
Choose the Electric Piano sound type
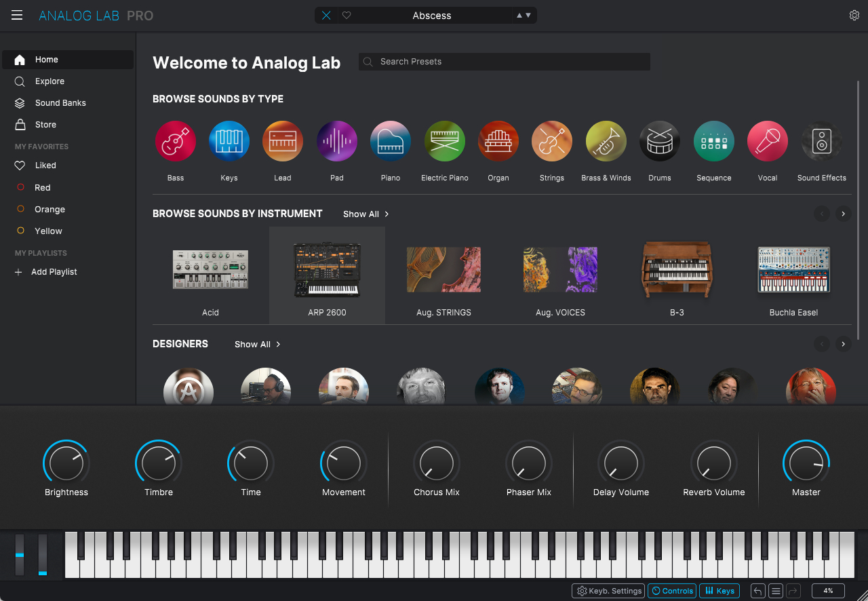444,141
